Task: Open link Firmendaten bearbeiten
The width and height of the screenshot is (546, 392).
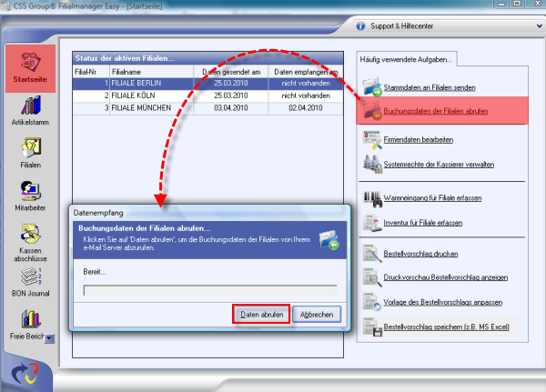Action: pyautogui.click(x=419, y=139)
